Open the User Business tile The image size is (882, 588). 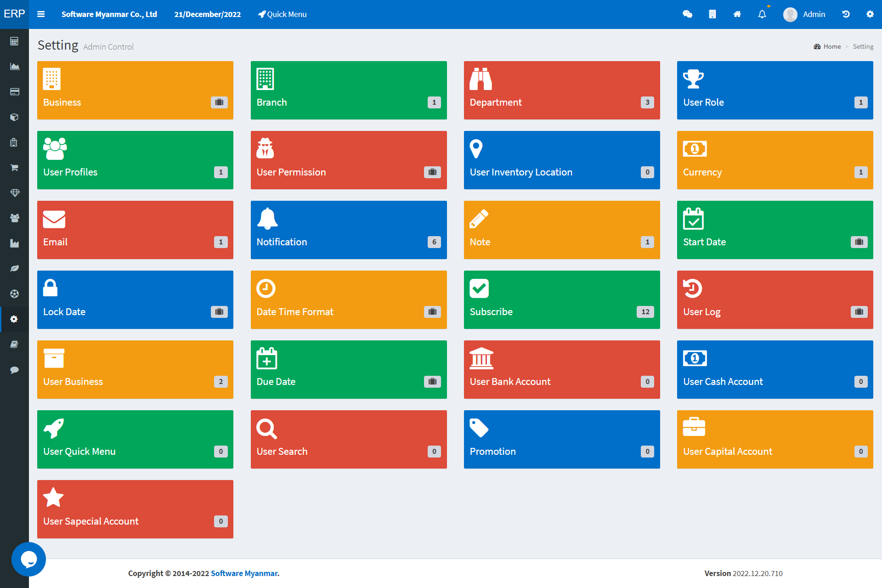pos(135,370)
